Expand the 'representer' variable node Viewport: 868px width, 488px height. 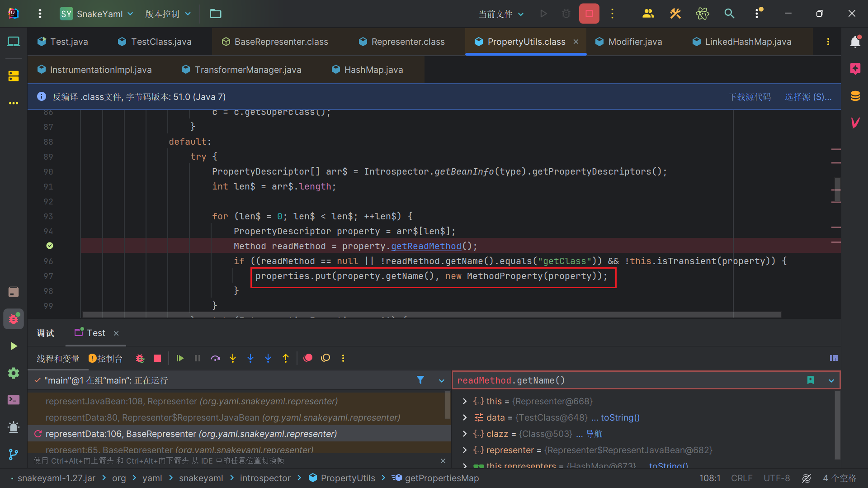[465, 450]
